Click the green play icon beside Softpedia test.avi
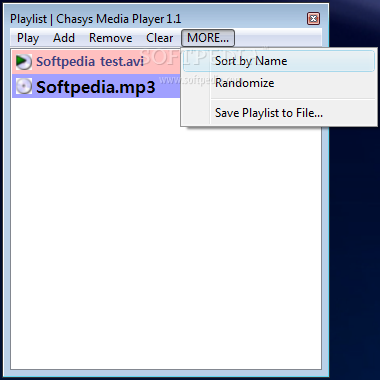Image resolution: width=380 pixels, height=380 pixels. pos(24,62)
